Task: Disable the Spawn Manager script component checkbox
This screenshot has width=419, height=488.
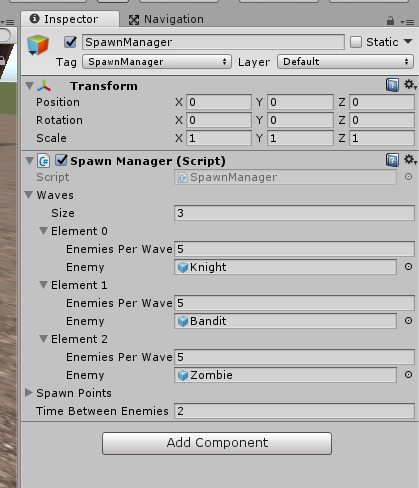Action: click(x=61, y=160)
